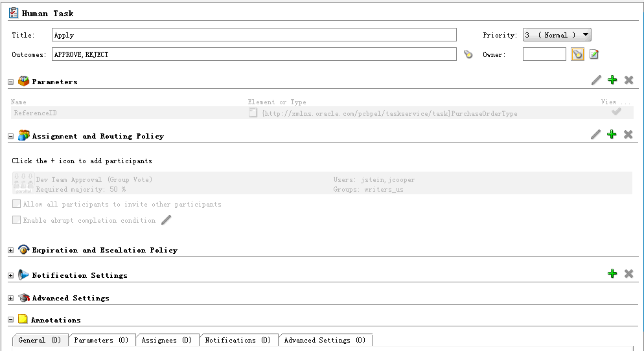
Task: Edit selected parameter with the pencil icon
Action: pos(596,80)
